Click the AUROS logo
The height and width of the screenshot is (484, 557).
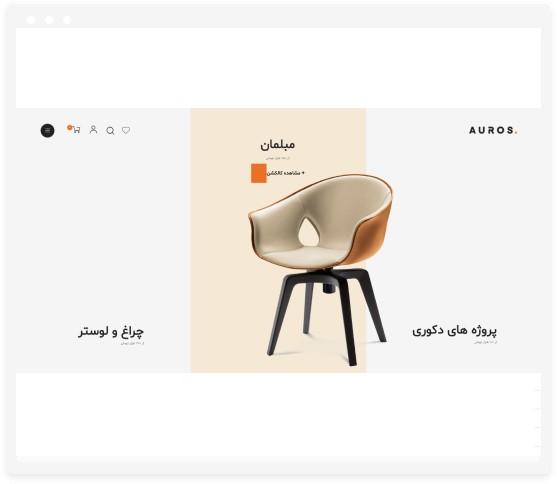493,130
